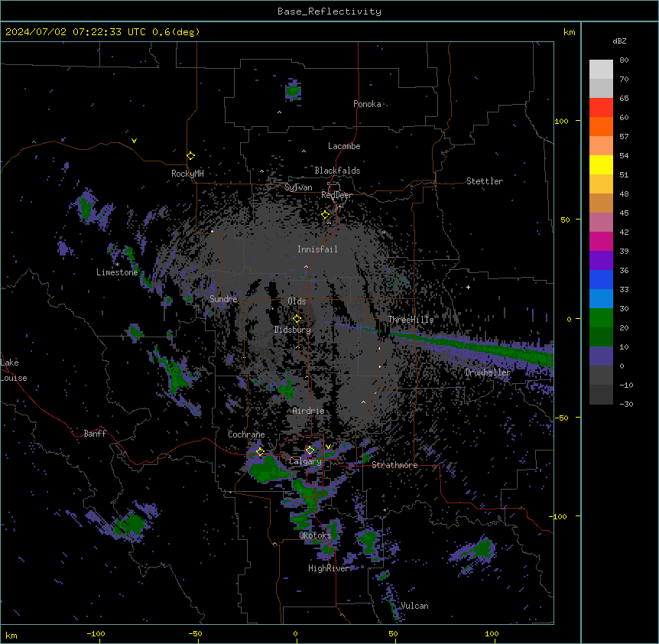Click the vertical axis -50 km tick label

coord(561,418)
